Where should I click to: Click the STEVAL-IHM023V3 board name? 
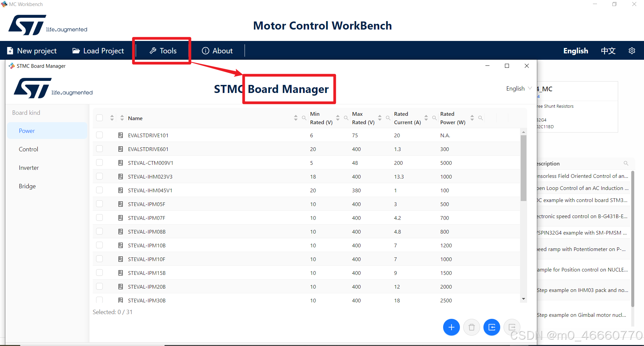pos(150,177)
